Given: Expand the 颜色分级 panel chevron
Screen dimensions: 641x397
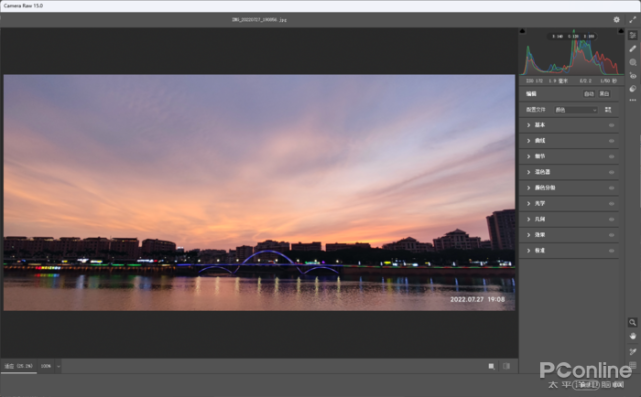Looking at the screenshot, I should tap(529, 188).
